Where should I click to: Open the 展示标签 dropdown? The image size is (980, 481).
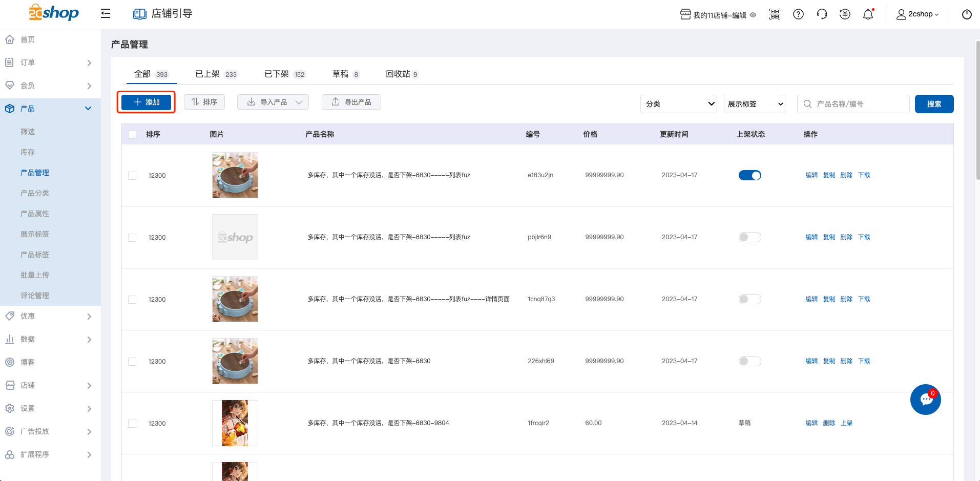tap(755, 104)
